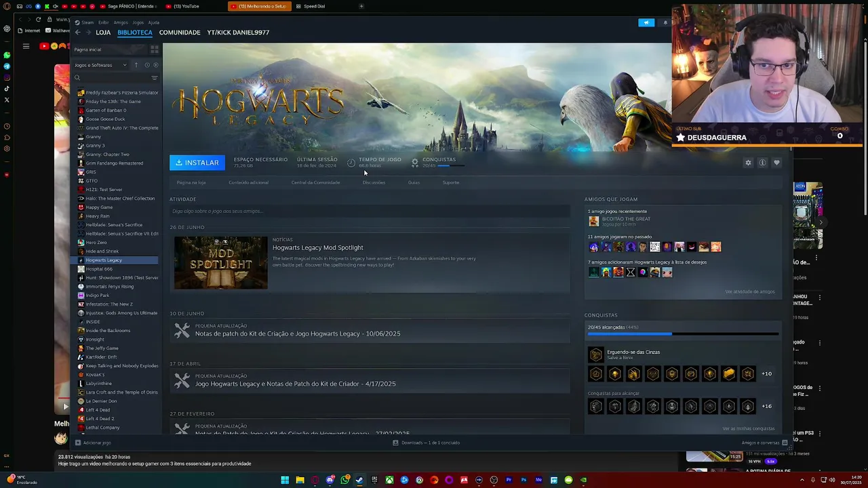Open Jogos e Softwares dropdown
Viewport: 868px width, 488px height.
(100, 65)
